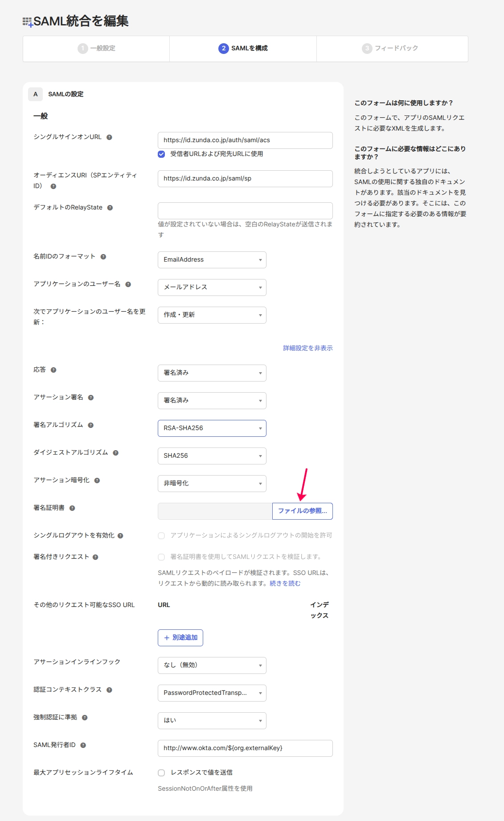The width and height of the screenshot is (504, 821).
Task: Click the + 別途追加 button
Action: tap(180, 638)
